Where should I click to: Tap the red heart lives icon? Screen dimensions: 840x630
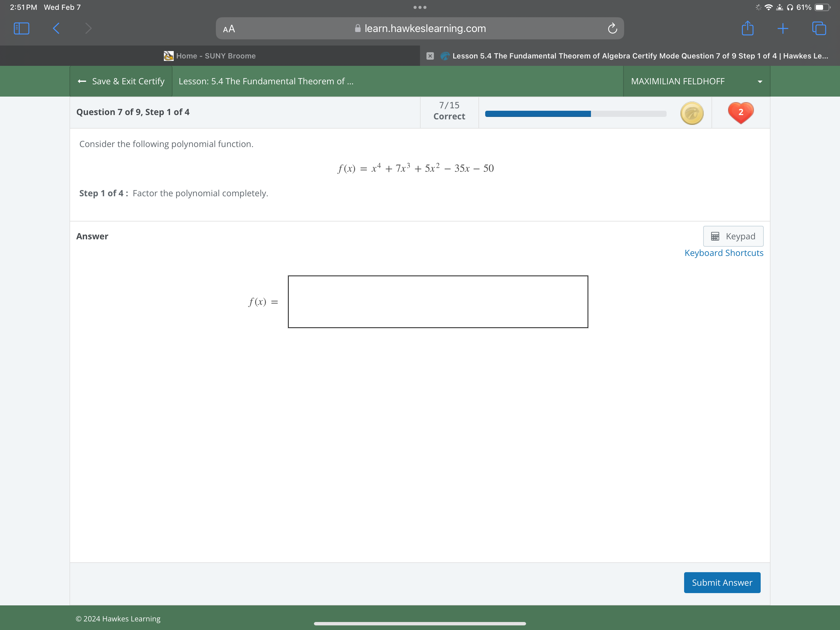click(740, 113)
